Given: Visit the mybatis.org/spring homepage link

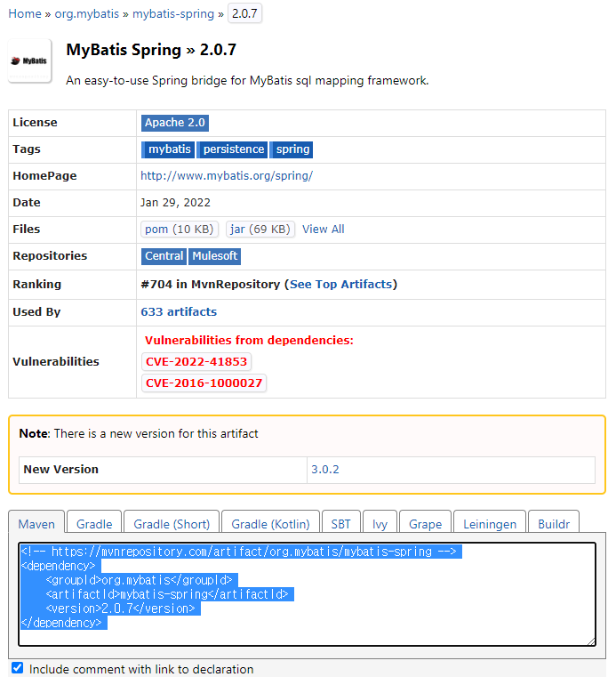Looking at the screenshot, I should 227,175.
